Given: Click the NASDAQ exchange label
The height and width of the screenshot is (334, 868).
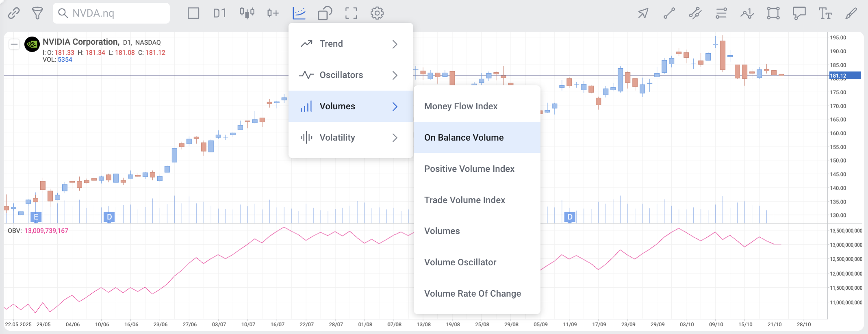Looking at the screenshot, I should pyautogui.click(x=148, y=42).
